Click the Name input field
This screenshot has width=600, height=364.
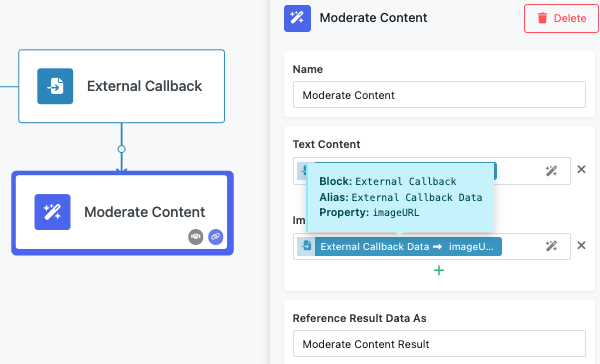439,95
